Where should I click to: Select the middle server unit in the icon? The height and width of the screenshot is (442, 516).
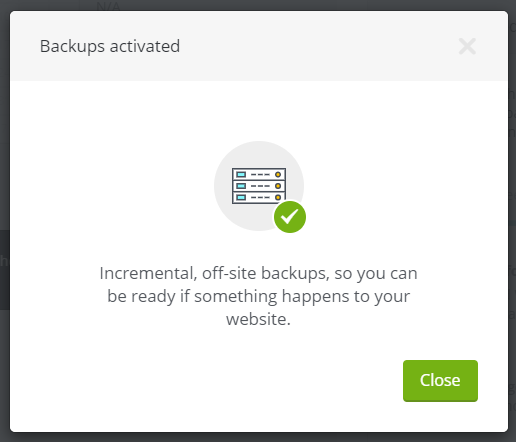259,186
